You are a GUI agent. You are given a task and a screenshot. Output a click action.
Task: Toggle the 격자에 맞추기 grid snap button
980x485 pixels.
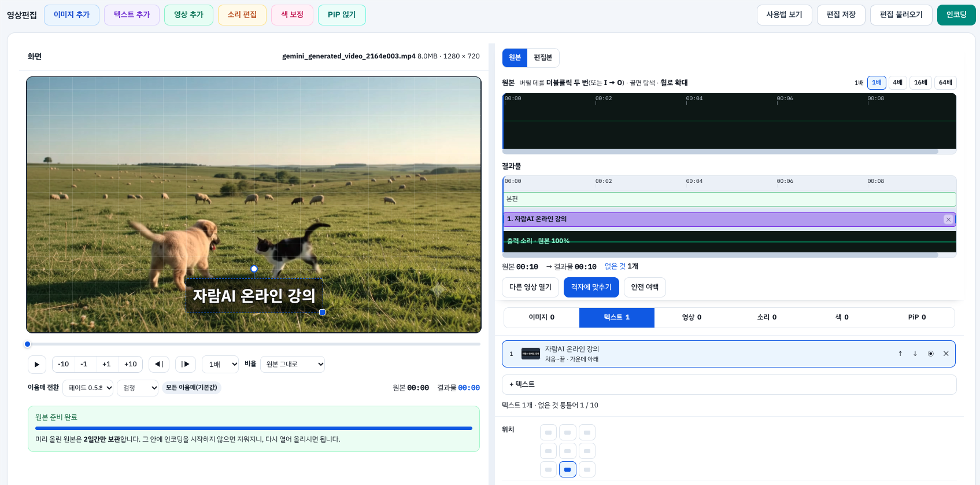click(x=591, y=287)
